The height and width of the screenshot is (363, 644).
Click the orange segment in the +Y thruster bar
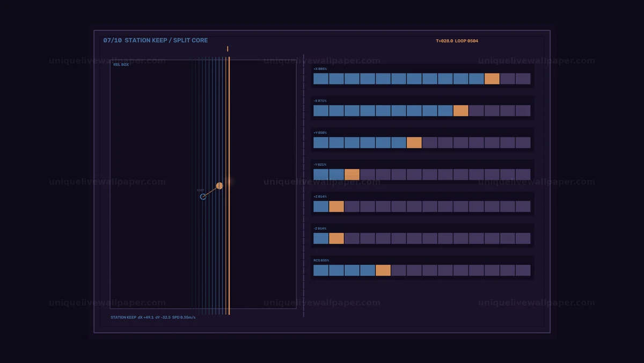(414, 142)
